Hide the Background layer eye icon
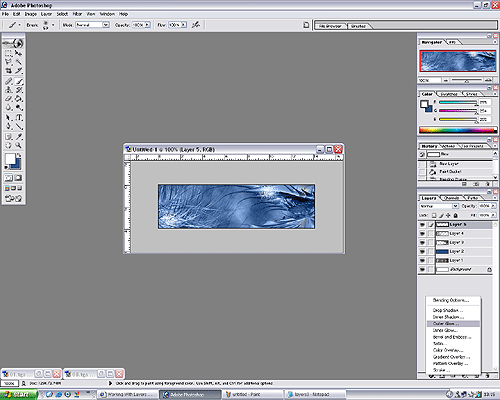500x400 pixels. pyautogui.click(x=422, y=269)
